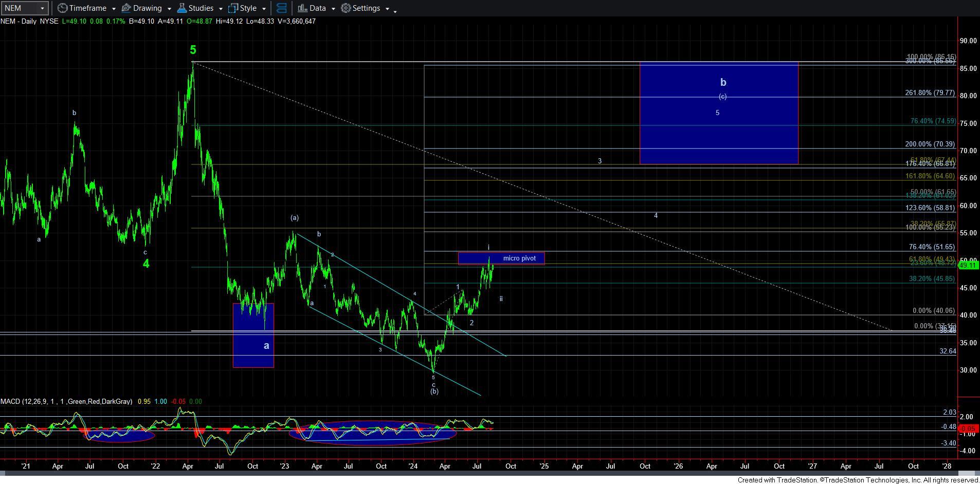Click the '76.40% (74.59)' retracement label

[933, 121]
